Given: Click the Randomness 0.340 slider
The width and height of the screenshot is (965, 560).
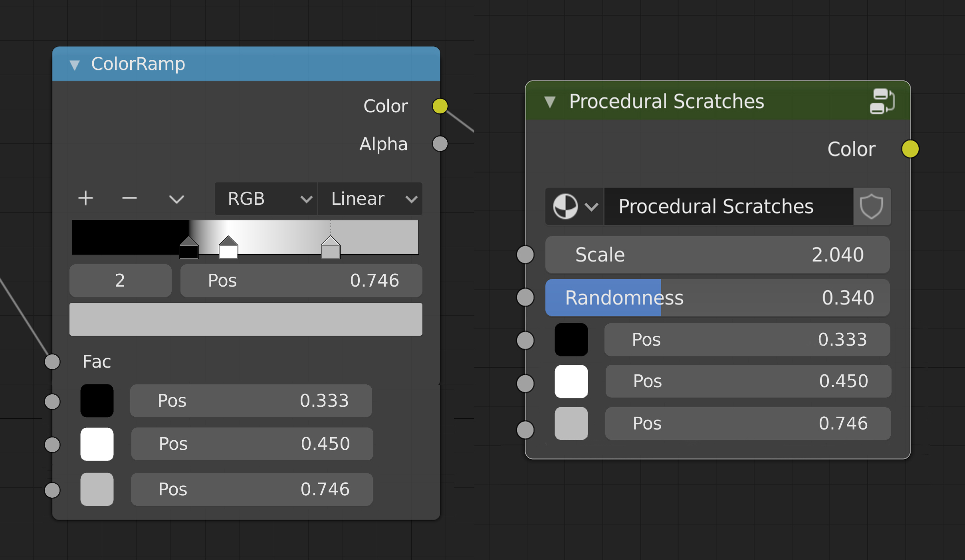Looking at the screenshot, I should 717,298.
